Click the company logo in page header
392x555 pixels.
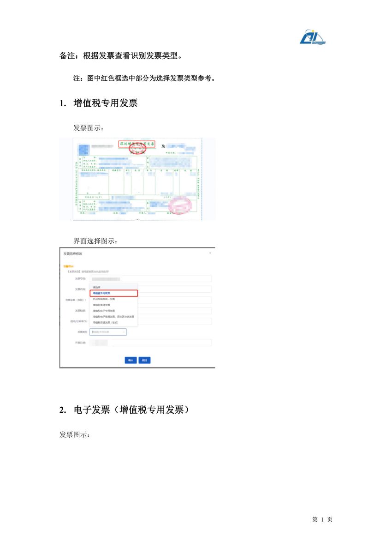[x=312, y=37]
